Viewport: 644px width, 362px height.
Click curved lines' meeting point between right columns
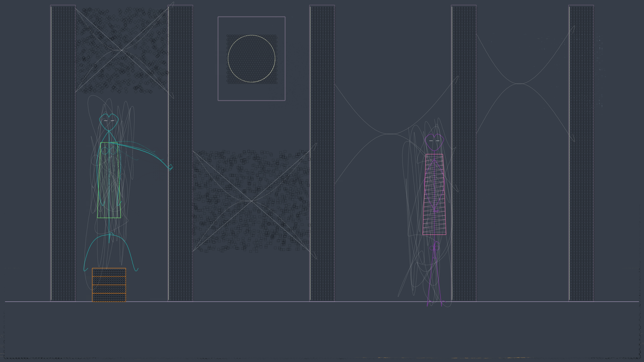click(520, 83)
